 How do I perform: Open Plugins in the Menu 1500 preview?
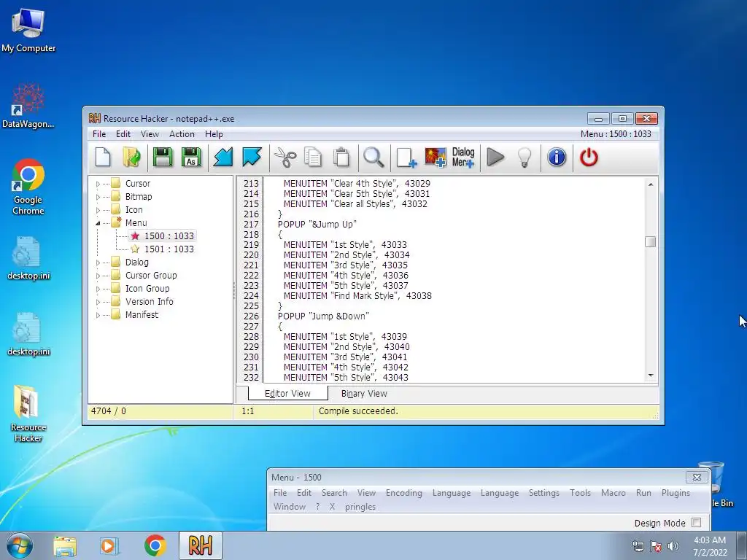[676, 493]
